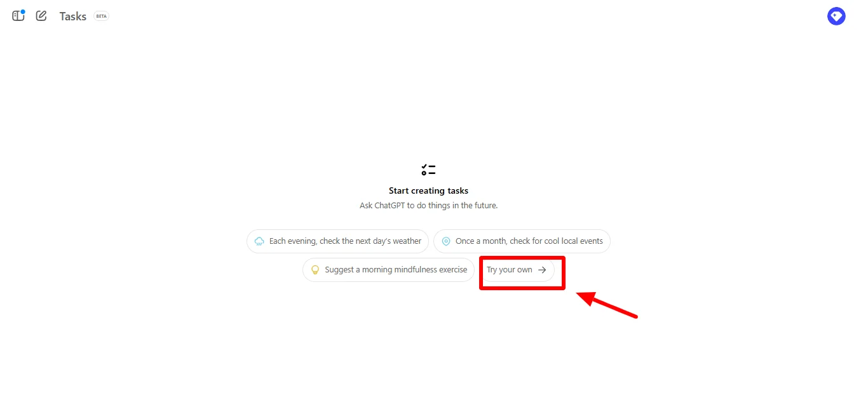Click the arrow beside Try your own

click(x=542, y=270)
